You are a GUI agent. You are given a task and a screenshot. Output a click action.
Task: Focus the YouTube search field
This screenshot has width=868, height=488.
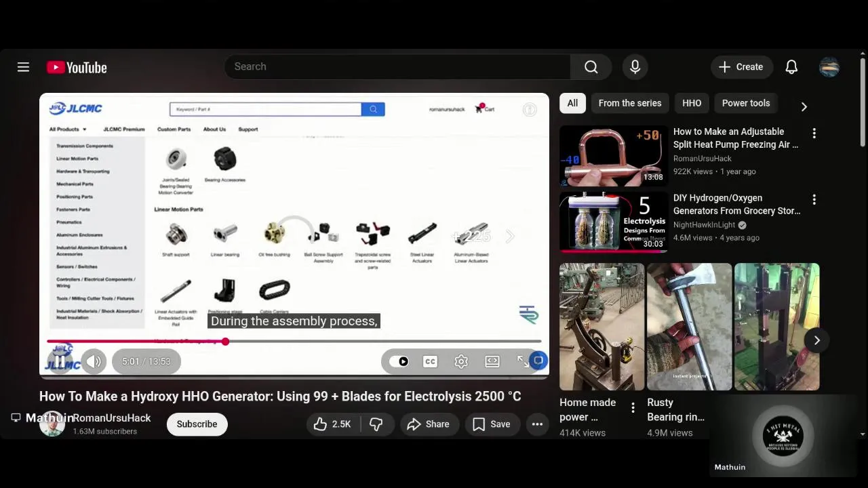(397, 66)
